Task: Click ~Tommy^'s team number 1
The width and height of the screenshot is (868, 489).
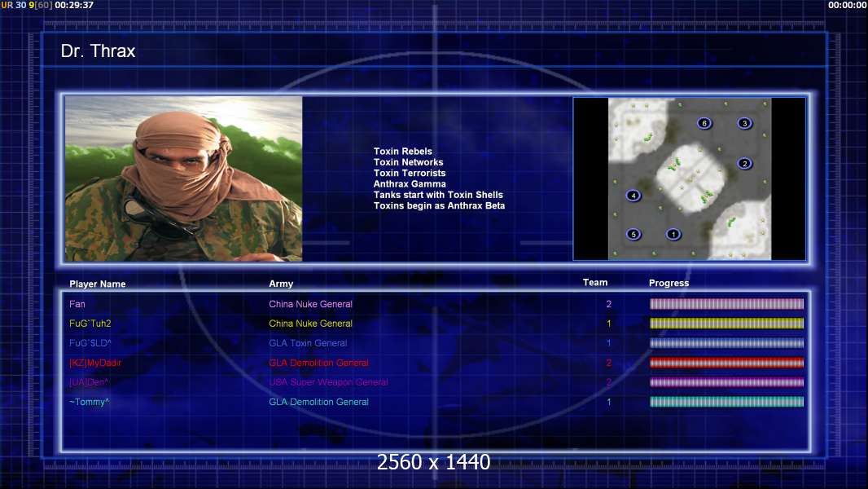Action: point(609,402)
